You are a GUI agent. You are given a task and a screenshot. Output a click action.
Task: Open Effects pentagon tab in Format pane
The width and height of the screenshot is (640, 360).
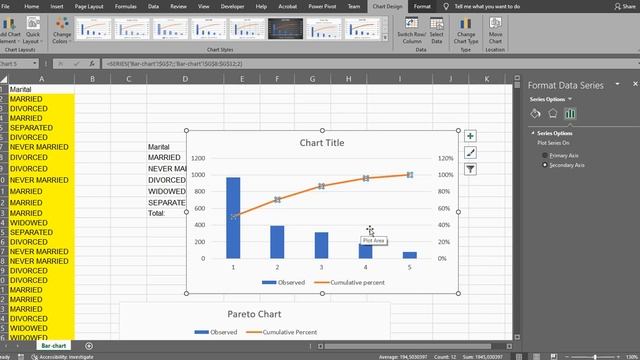pos(553,114)
